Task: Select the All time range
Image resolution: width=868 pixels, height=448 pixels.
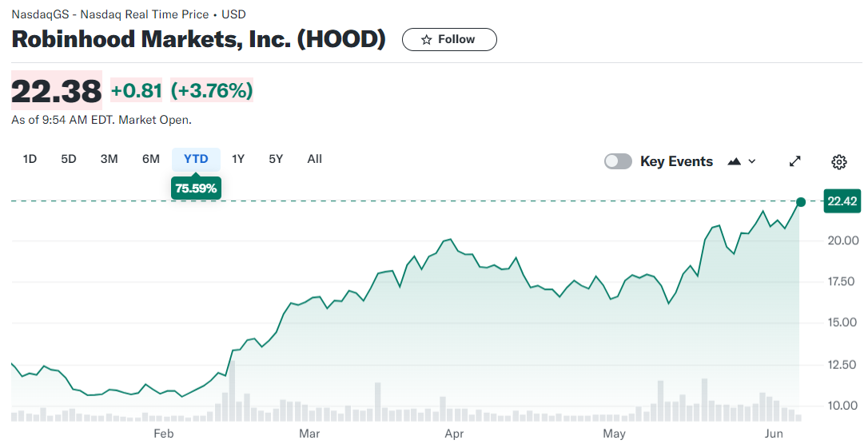Action: 315,159
